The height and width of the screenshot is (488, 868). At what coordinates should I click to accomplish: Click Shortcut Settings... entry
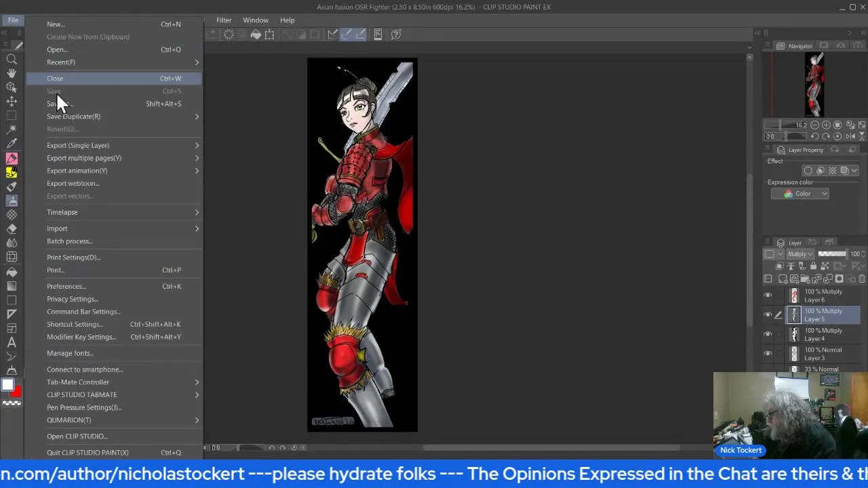pos(114,324)
